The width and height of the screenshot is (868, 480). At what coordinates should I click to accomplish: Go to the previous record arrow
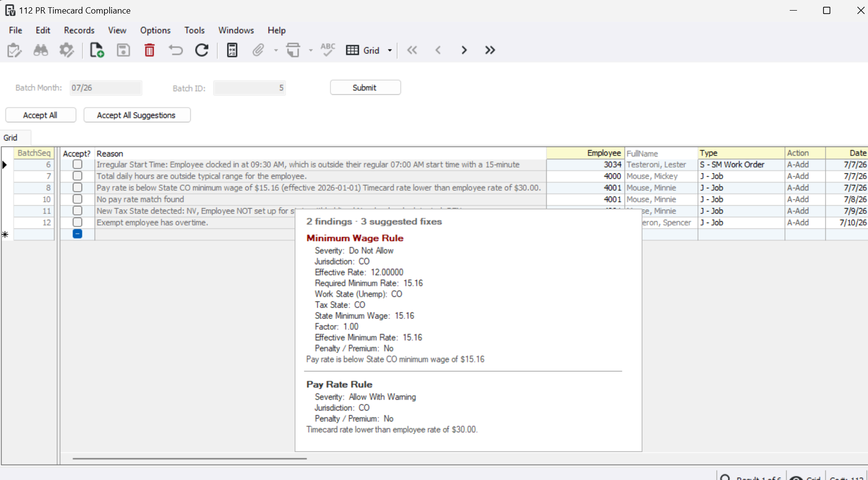[438, 50]
